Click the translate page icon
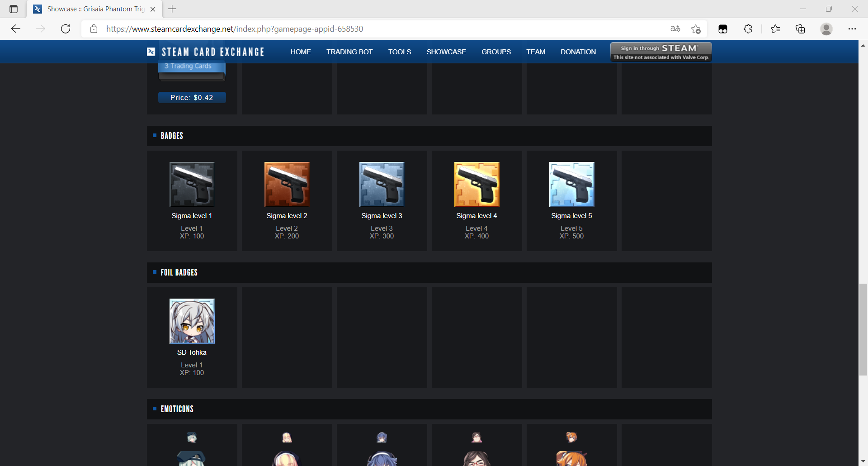This screenshot has height=466, width=868. tap(675, 29)
